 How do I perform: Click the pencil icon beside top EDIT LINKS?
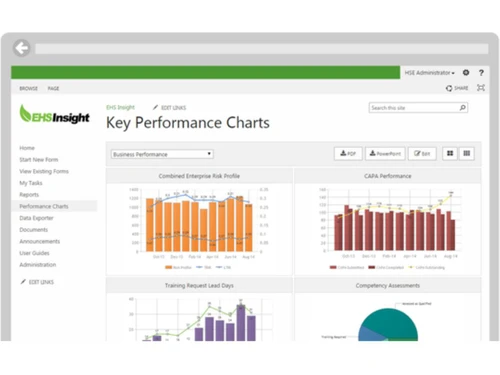155,107
